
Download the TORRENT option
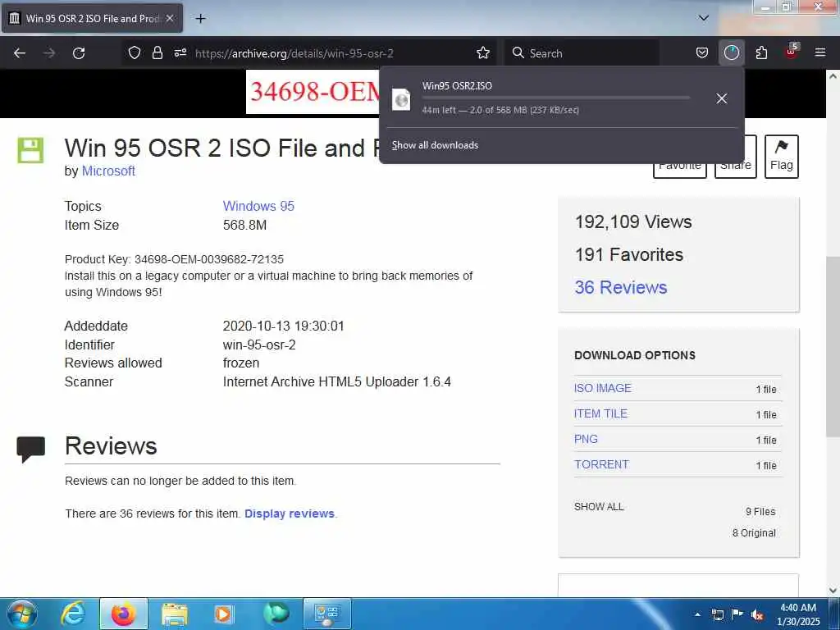click(601, 464)
